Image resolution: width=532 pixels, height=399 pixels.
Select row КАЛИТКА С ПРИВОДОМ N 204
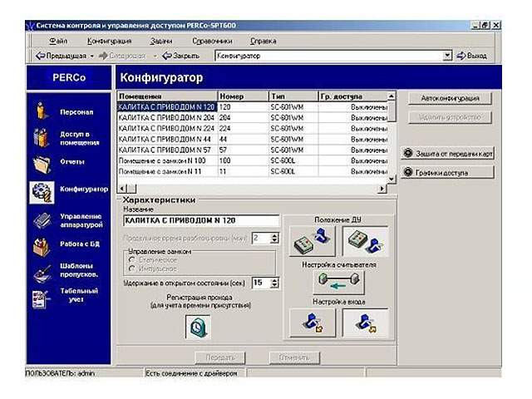coord(253,118)
